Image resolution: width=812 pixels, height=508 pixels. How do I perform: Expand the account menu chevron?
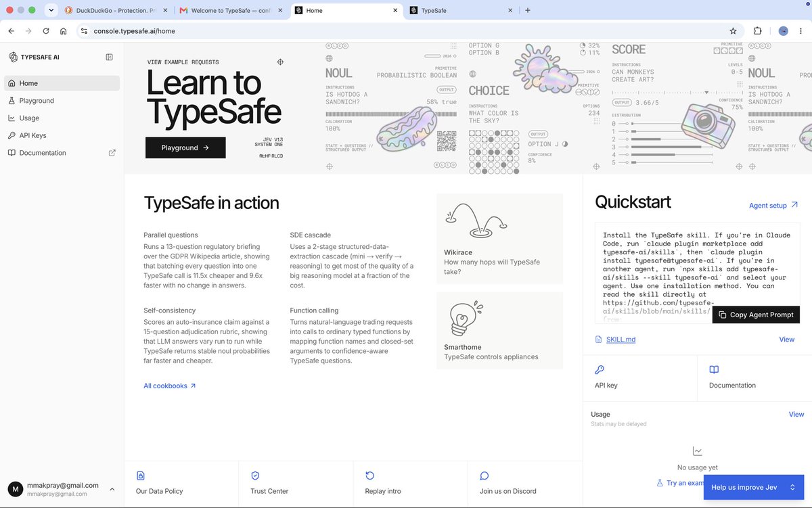click(x=112, y=489)
